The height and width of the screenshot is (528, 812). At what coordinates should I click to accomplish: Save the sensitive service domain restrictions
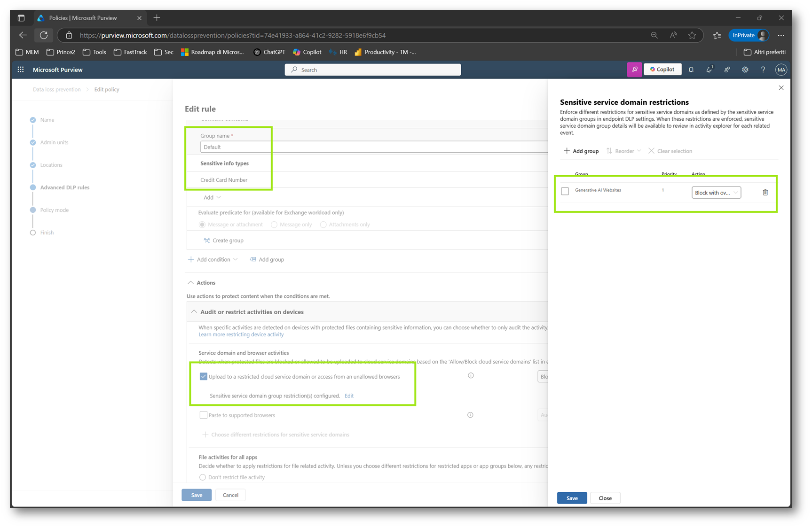click(572, 498)
